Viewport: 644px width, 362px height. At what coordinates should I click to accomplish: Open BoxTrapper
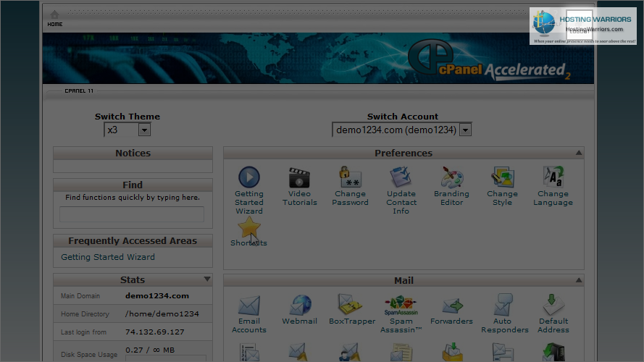pos(350,305)
